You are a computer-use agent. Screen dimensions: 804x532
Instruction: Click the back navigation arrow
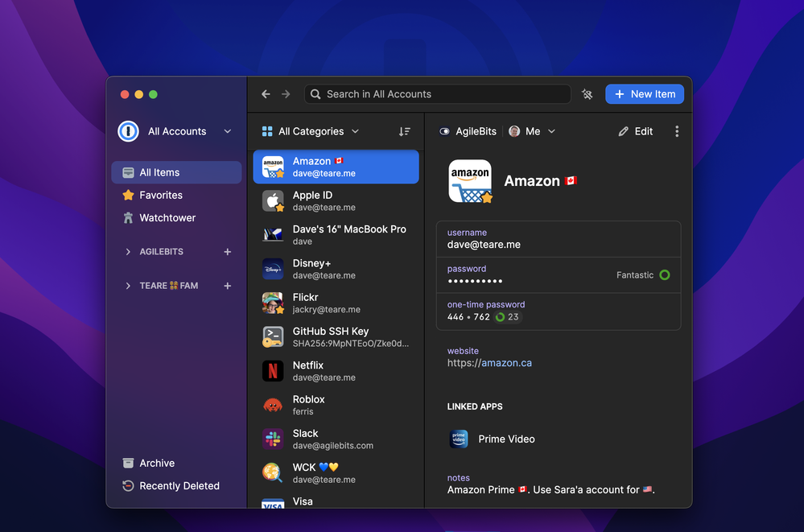pos(266,94)
